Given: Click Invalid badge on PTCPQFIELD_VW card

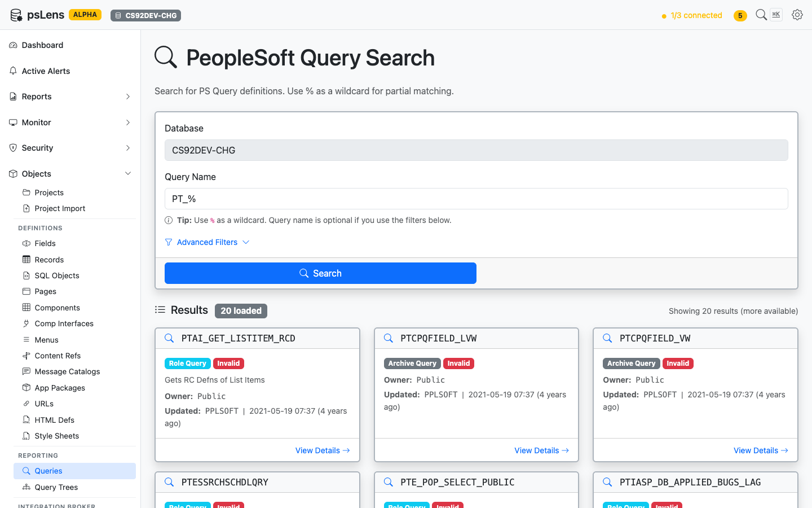Looking at the screenshot, I should coord(678,364).
